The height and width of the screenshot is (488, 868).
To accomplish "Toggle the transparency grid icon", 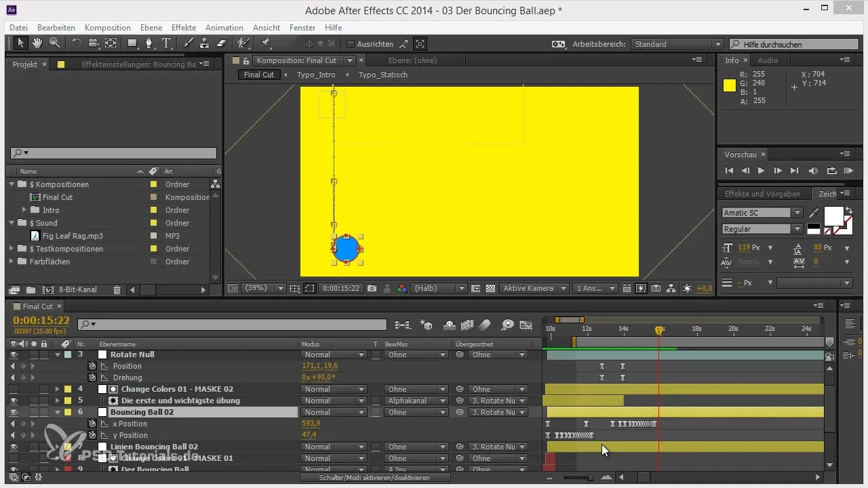I will pyautogui.click(x=490, y=288).
